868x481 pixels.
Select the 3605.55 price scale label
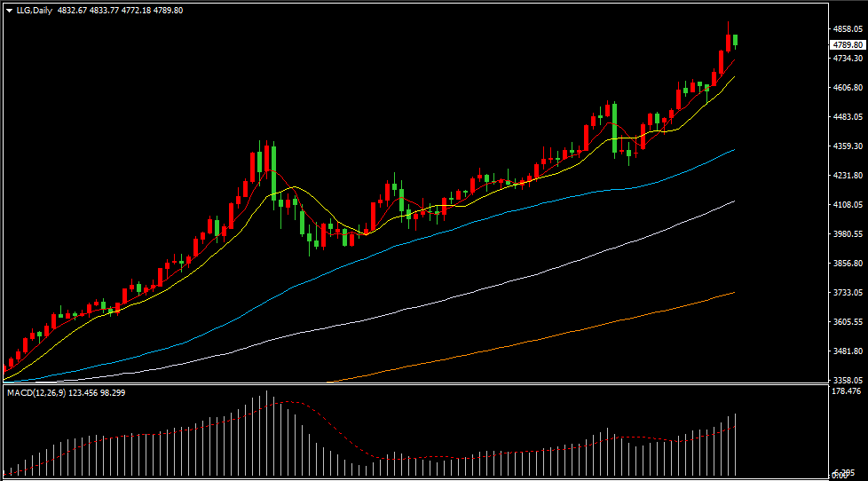pyautogui.click(x=848, y=321)
